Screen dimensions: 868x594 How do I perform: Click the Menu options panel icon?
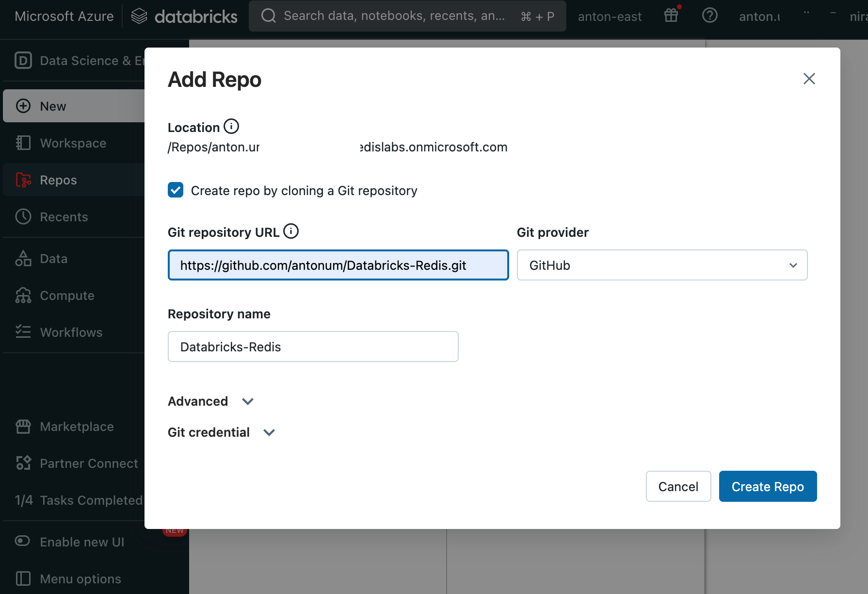23,578
